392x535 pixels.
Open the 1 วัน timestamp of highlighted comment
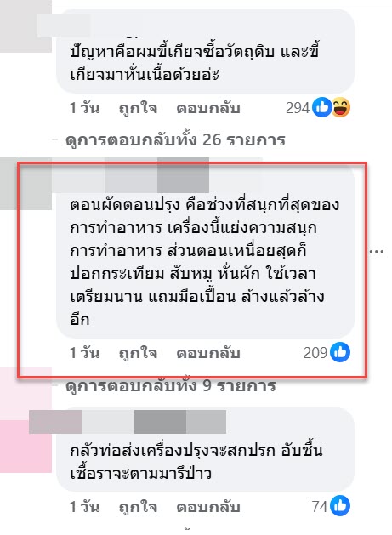(x=84, y=353)
